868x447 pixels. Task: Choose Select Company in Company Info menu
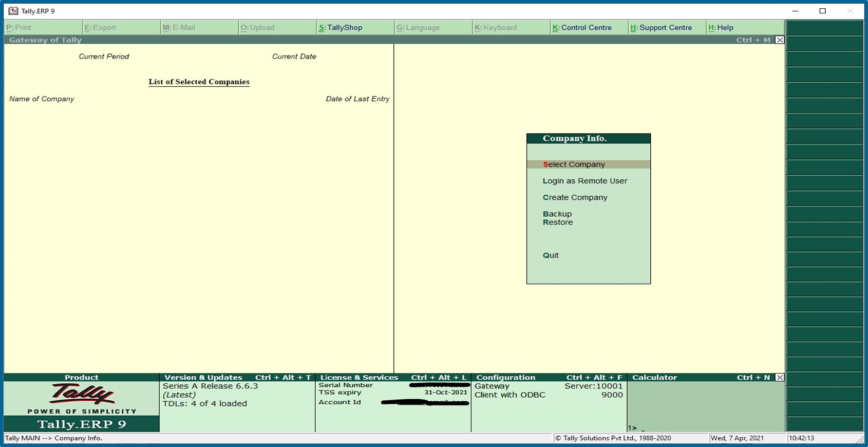(x=589, y=164)
